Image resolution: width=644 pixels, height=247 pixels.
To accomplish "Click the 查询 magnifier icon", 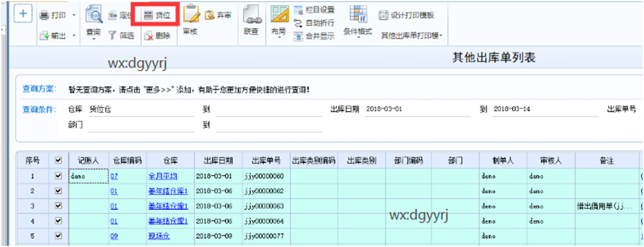I will (94, 15).
